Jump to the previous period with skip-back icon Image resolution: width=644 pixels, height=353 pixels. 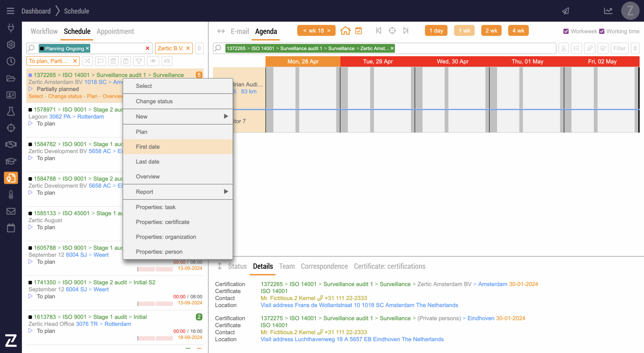378,31
